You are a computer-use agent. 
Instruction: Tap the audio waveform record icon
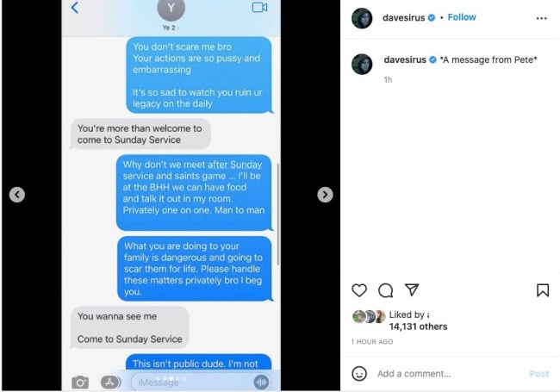point(261,383)
